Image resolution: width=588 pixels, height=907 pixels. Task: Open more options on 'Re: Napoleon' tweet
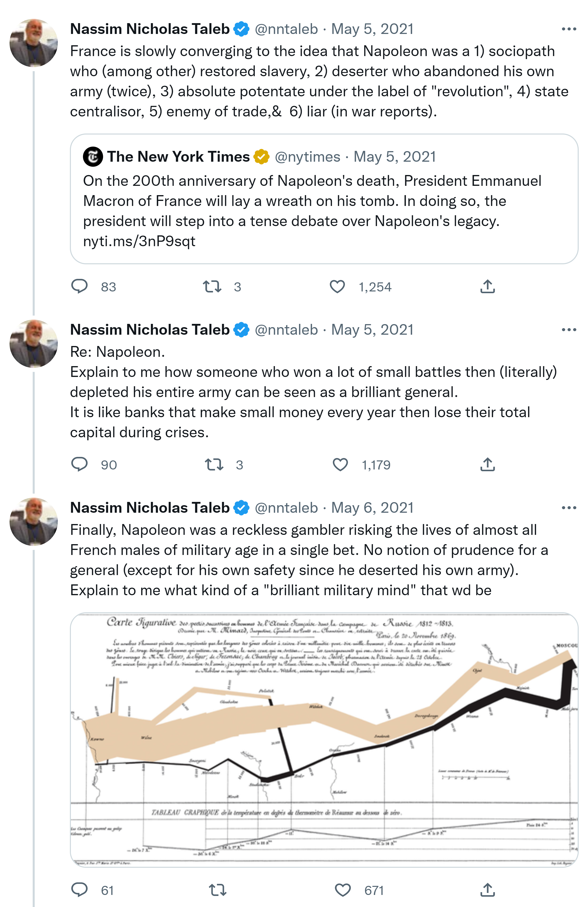coord(569,330)
